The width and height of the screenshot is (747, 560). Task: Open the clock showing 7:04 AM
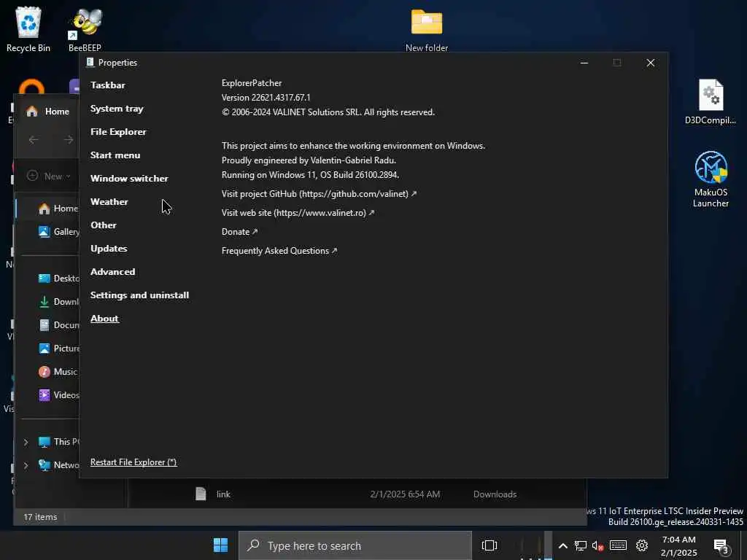click(x=679, y=546)
